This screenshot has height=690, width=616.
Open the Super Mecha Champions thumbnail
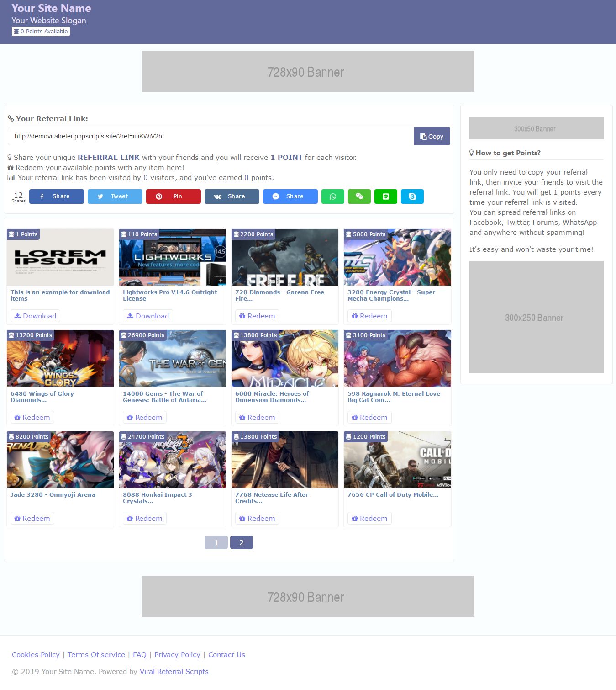pos(397,257)
